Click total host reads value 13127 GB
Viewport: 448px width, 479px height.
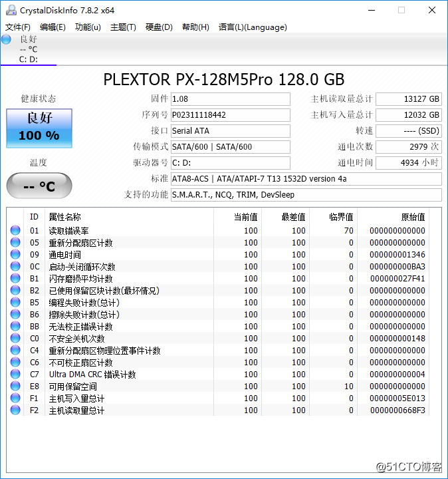(409, 99)
